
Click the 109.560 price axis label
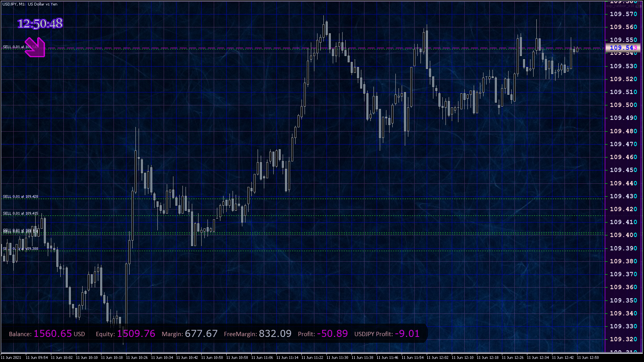[x=624, y=27]
